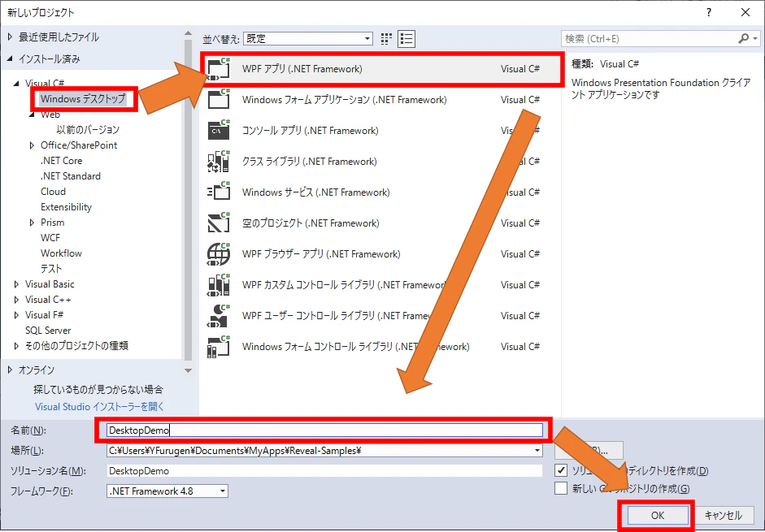
Task: Uncheck the ソリューションのディレクトリを作成 checkbox
Action: [561, 470]
